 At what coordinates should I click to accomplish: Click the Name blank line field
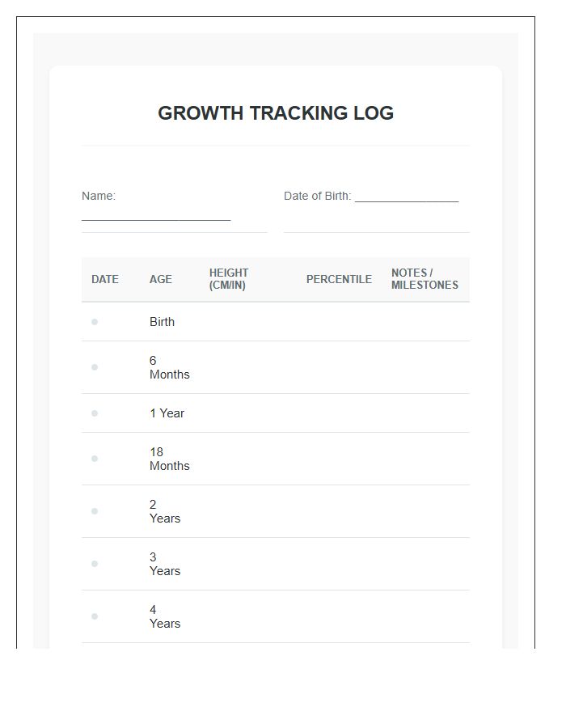point(156,218)
